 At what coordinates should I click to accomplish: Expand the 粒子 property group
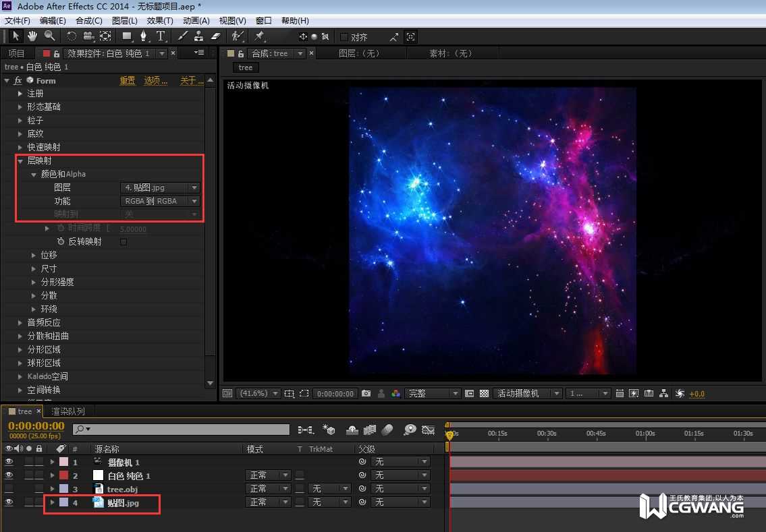tap(20, 120)
